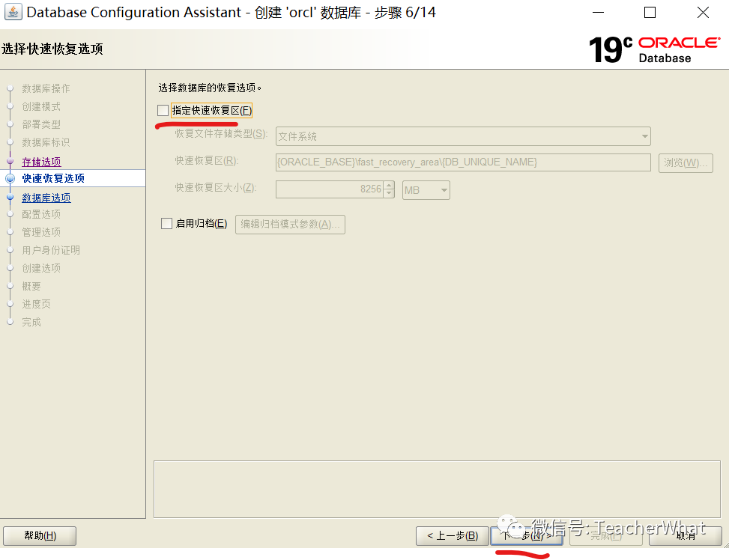Viewport: 729px width, 560px height.
Task: Select the 数据库操作 step
Action: coord(46,88)
